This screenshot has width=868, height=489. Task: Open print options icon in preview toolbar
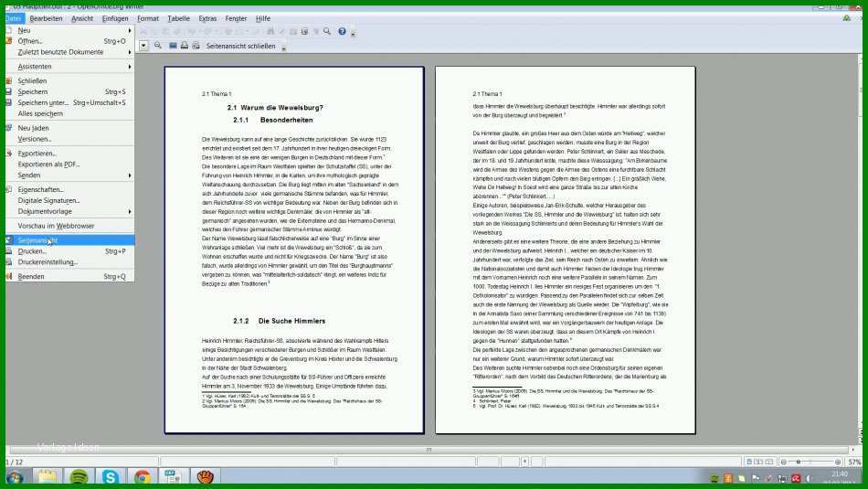click(x=196, y=46)
